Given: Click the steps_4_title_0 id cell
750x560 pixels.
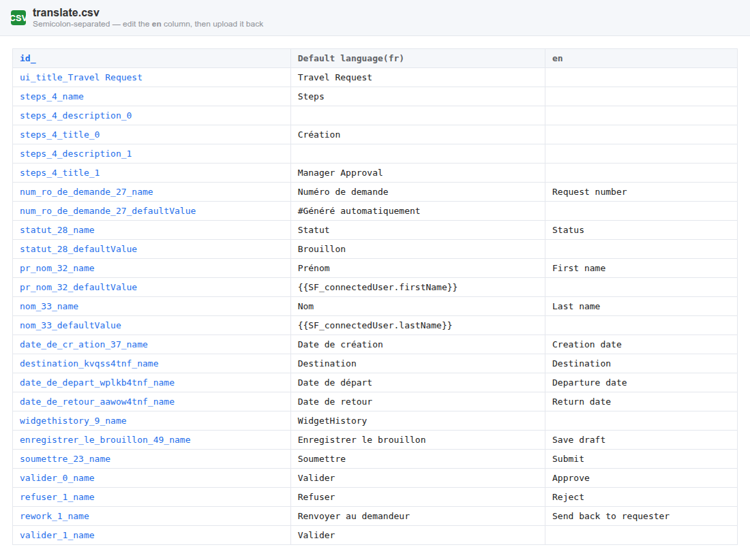Looking at the screenshot, I should tap(151, 135).
